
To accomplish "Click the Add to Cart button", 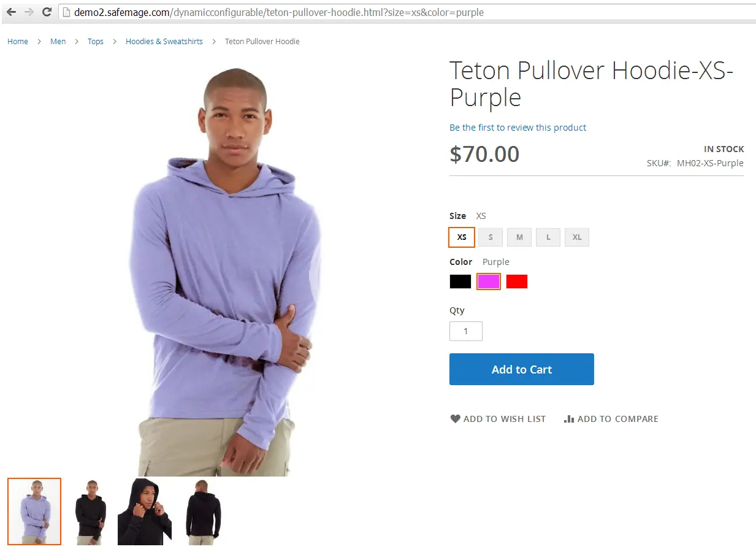I will coord(522,369).
